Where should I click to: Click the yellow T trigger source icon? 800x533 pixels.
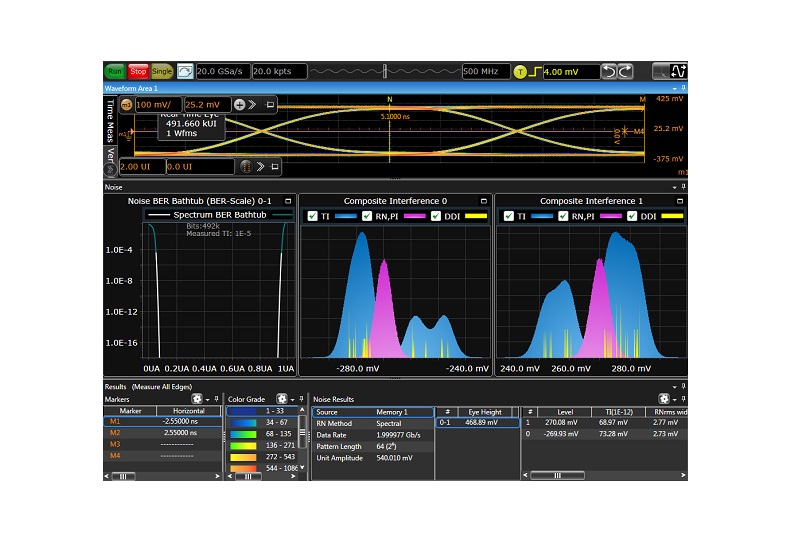[x=520, y=72]
